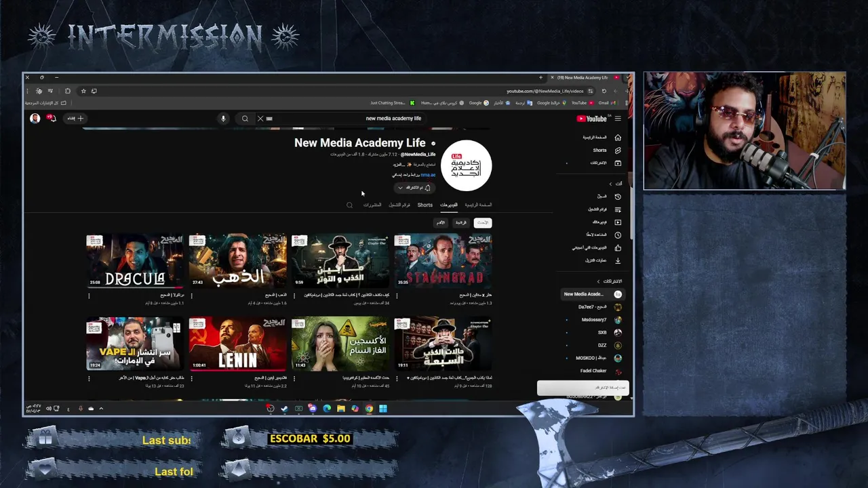Open subscription bell dropdown on channel
Image resolution: width=868 pixels, height=488 pixels.
point(414,188)
